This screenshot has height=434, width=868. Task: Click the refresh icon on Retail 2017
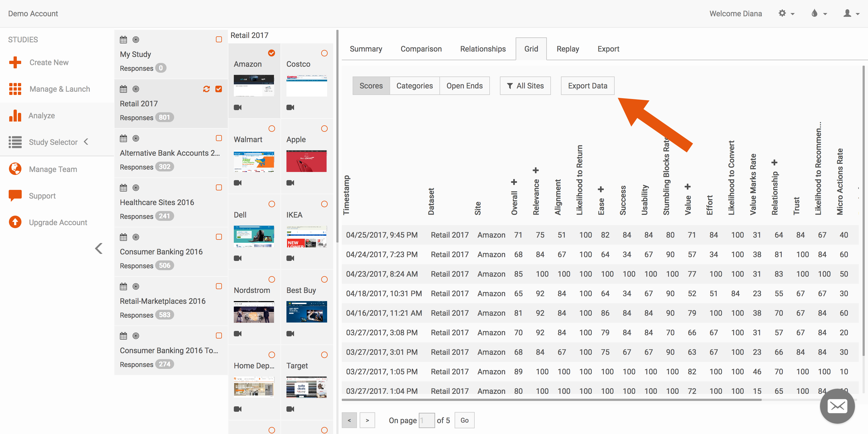(206, 89)
